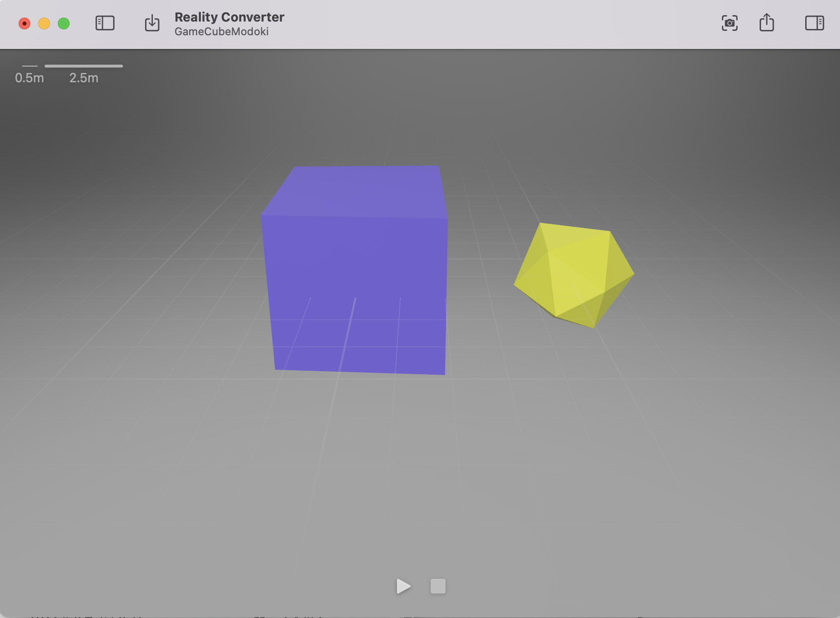Take a viewport screenshot with camera icon
This screenshot has width=840, height=618.
tap(730, 23)
